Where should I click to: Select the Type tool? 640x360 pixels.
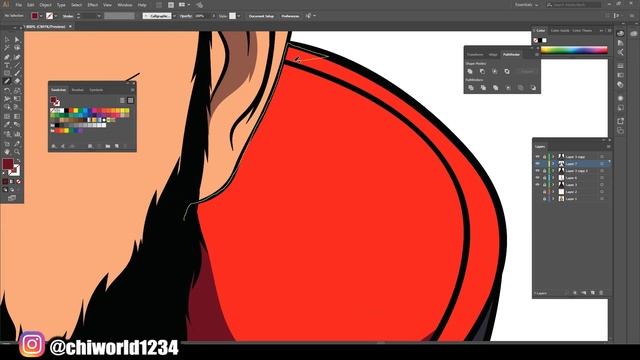tap(7, 65)
